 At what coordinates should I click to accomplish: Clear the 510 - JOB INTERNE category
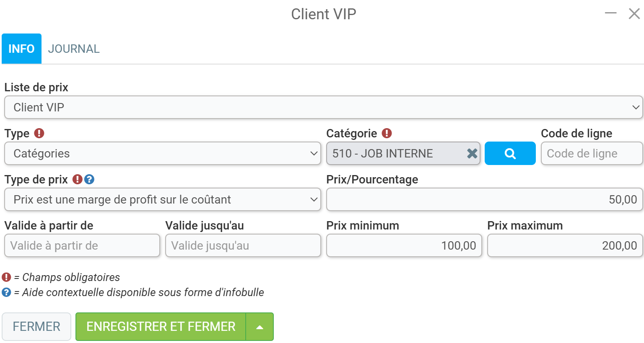pyautogui.click(x=472, y=154)
